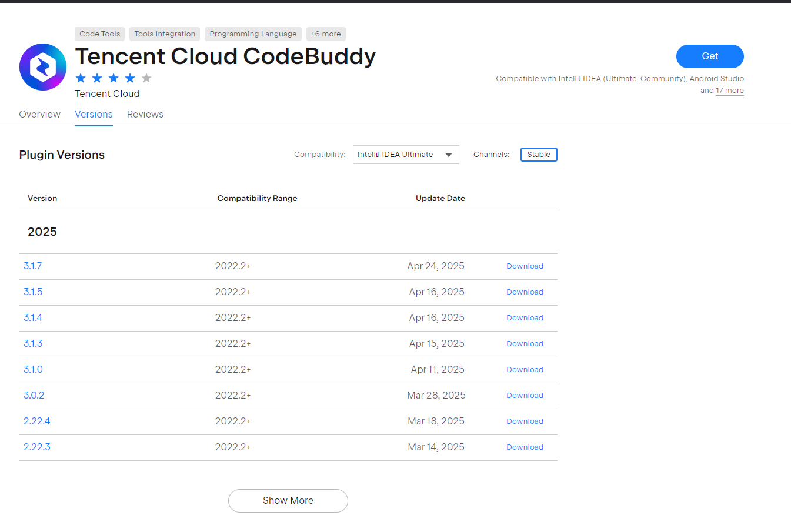Open version 2.22.4 details

tap(37, 421)
